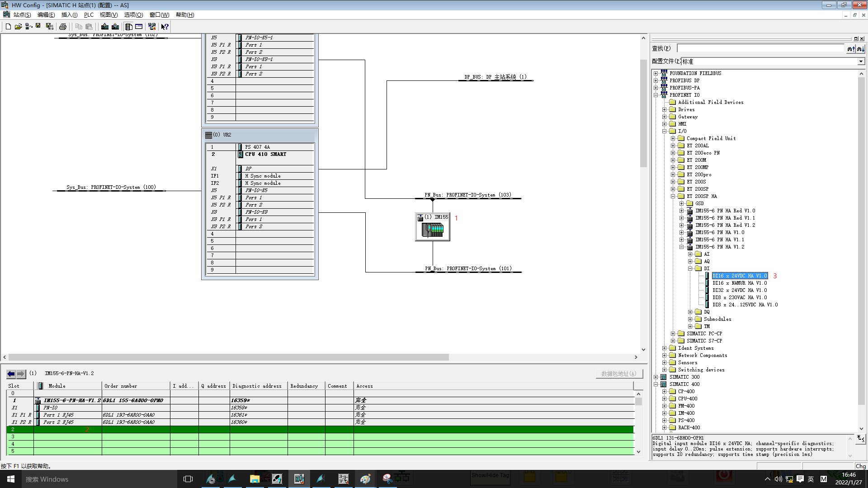Open the PLC menu
The image size is (868, 488).
[89, 15]
